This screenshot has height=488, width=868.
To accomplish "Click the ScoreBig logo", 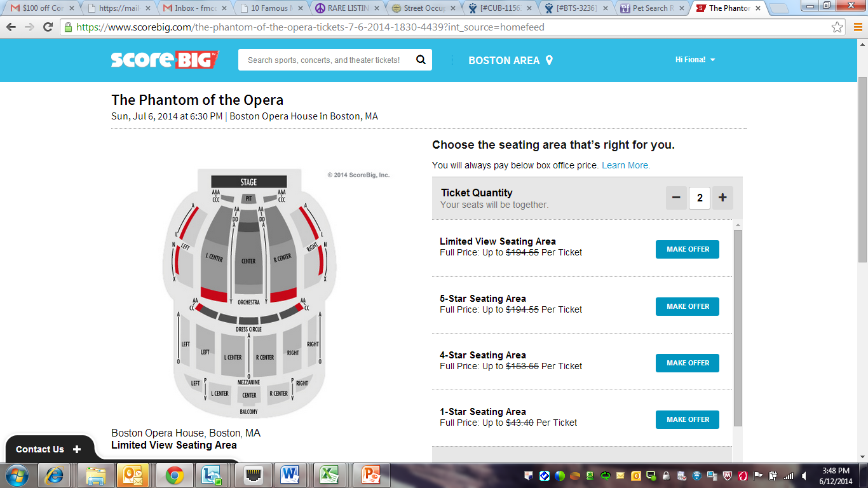I will [165, 59].
